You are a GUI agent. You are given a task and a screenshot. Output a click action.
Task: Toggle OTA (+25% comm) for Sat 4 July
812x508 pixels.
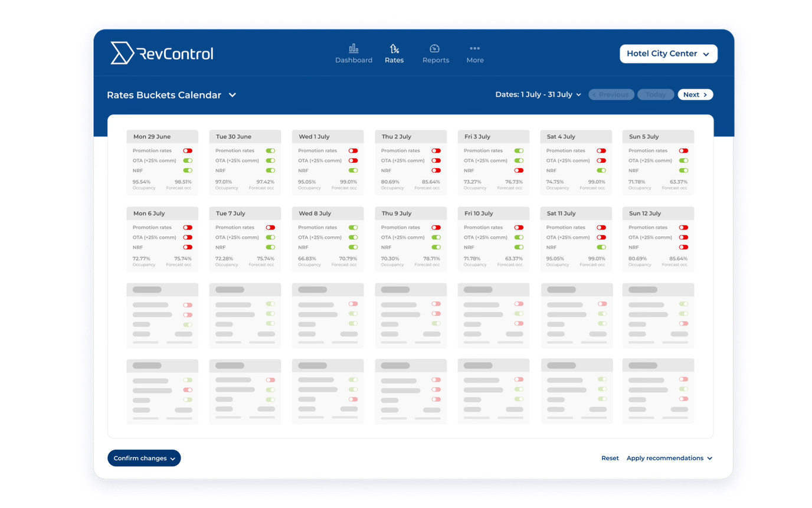(x=601, y=160)
